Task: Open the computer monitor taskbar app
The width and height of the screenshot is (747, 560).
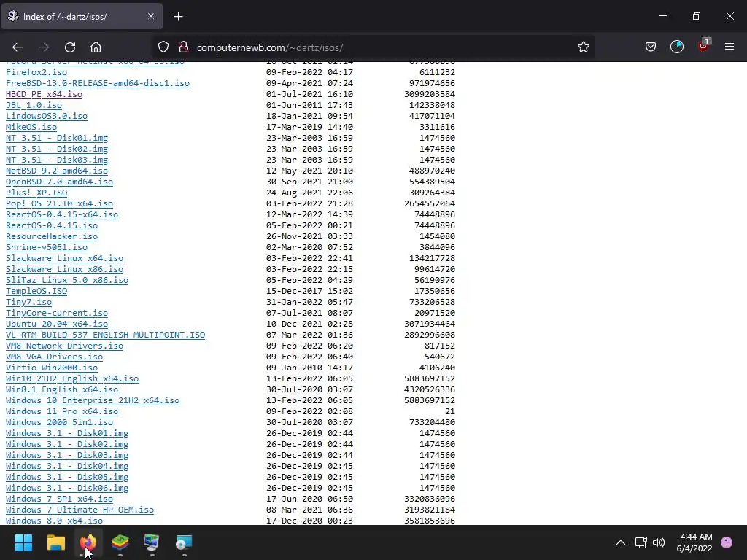Action: click(x=152, y=542)
